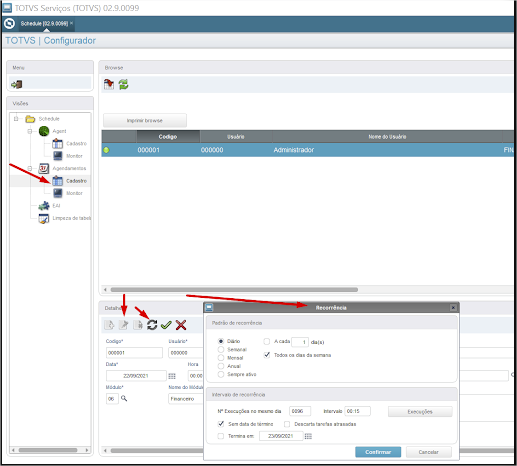Select the Sempre ativo radio button
This screenshot has width=517, height=466.
[x=221, y=374]
